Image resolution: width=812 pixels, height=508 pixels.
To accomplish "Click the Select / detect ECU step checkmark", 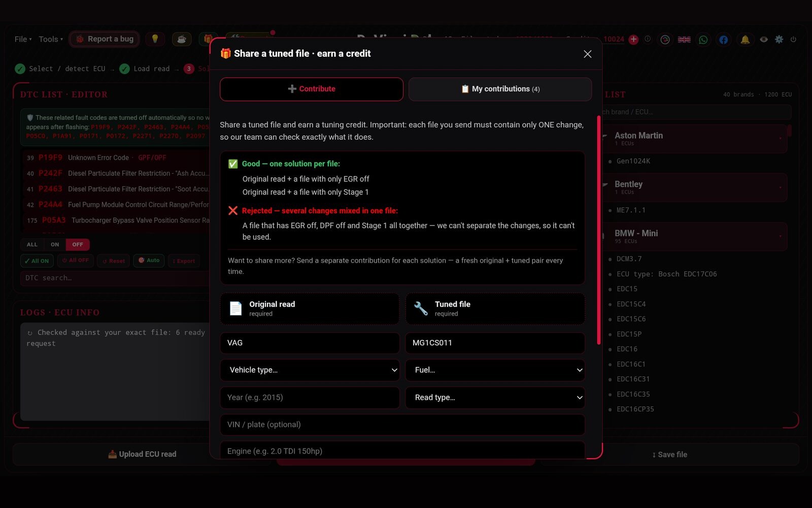I will [20, 69].
